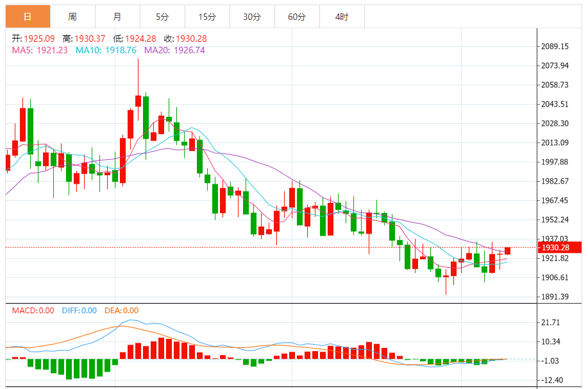Click the DIFF:0.00 indicator label

[x=80, y=311]
